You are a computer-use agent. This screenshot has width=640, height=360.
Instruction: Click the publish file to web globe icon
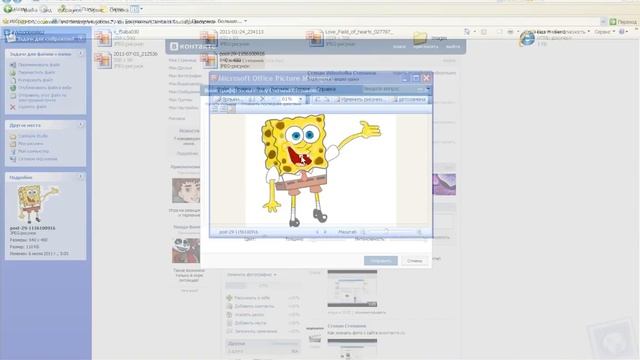(x=13, y=88)
